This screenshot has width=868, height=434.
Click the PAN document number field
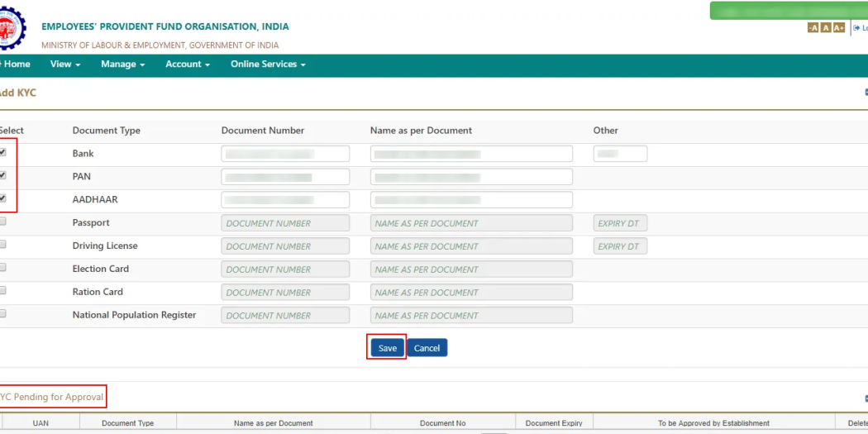click(285, 177)
